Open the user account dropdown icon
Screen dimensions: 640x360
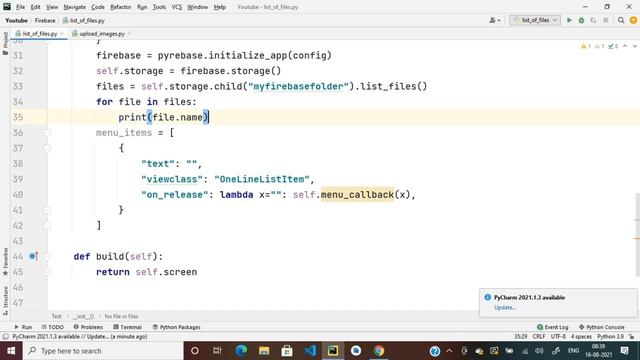tap(494, 20)
